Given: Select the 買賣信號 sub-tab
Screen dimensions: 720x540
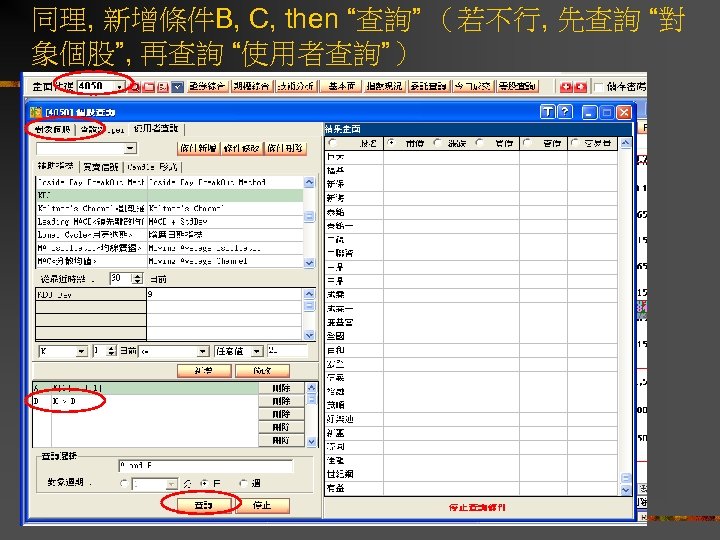Looking at the screenshot, I should pyautogui.click(x=101, y=167).
